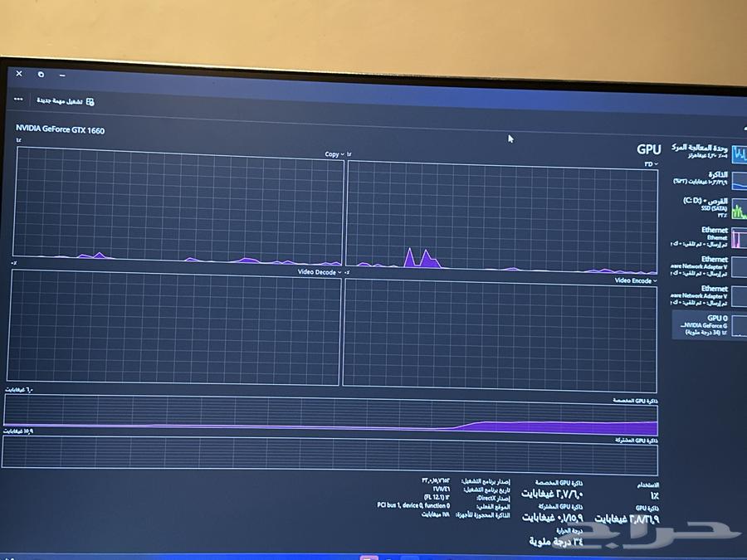Click the DirectX version value '(FL 12.1)'
Viewport: 747px width, 560px height.
click(437, 497)
